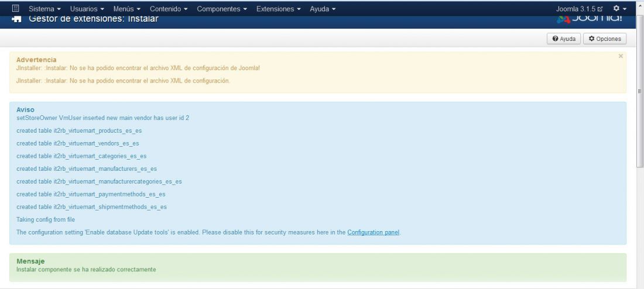Click the 'Mensaje' heading
Image resolution: width=644 pixels, height=289 pixels.
(x=30, y=261)
